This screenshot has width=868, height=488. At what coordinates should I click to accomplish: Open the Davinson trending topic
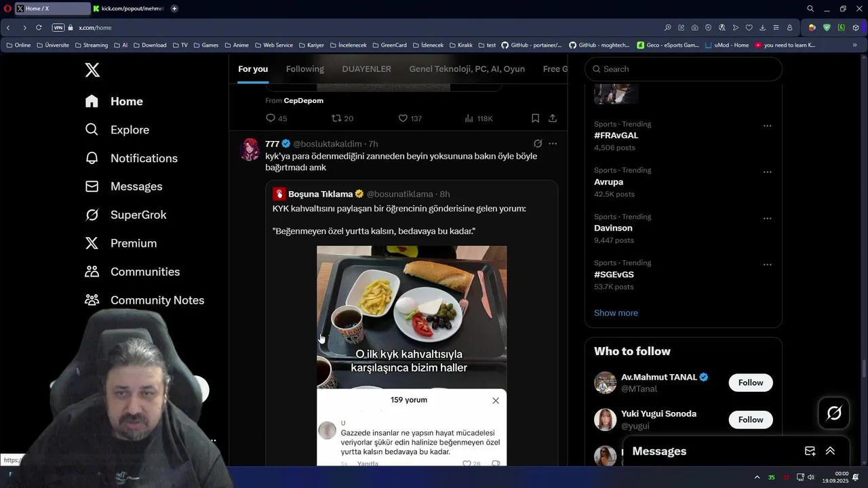pos(613,228)
